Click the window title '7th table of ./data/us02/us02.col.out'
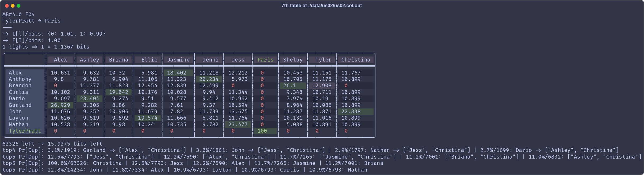 pyautogui.click(x=321, y=6)
